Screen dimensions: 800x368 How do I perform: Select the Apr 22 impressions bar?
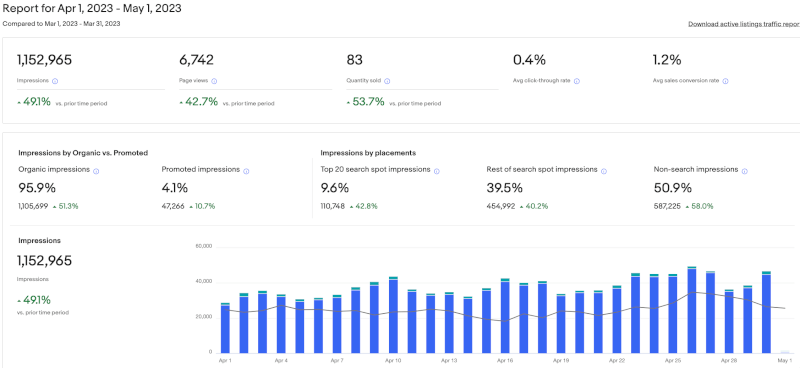[x=617, y=319]
